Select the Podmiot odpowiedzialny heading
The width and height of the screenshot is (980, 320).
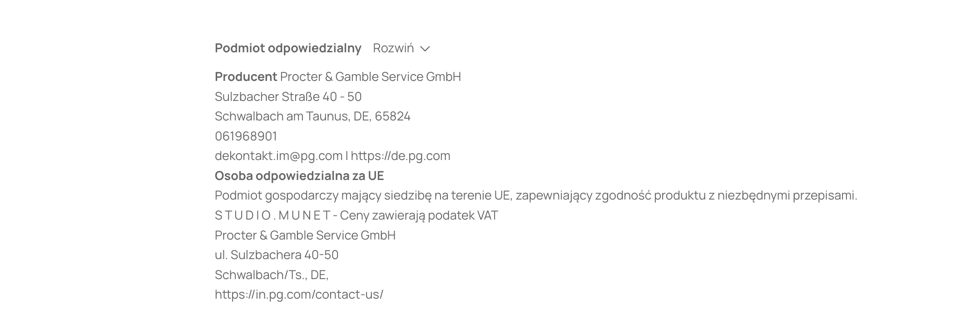tap(287, 48)
